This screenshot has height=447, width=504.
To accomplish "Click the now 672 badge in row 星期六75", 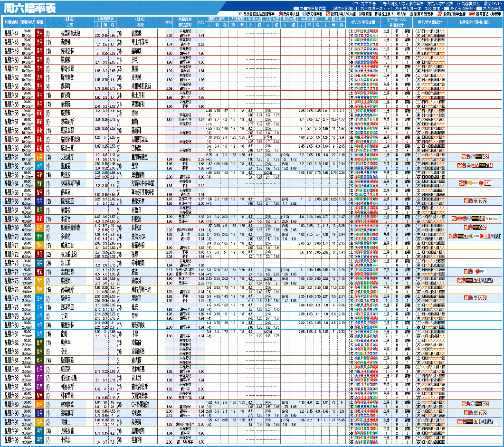I will (x=474, y=280).
